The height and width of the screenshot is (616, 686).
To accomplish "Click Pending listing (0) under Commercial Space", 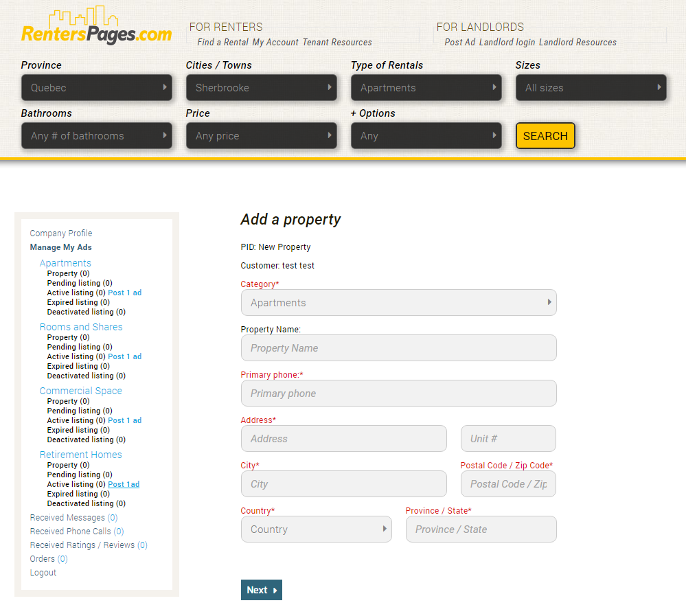I will [x=80, y=411].
